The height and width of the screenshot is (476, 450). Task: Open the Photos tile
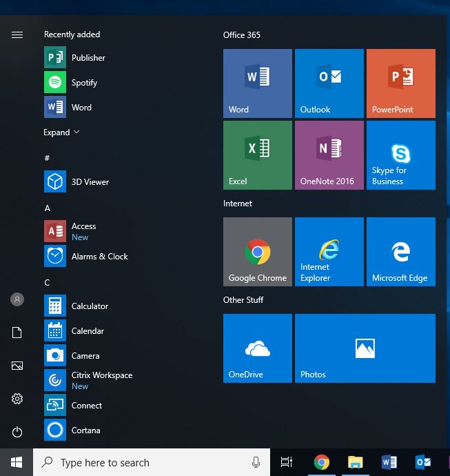point(365,348)
